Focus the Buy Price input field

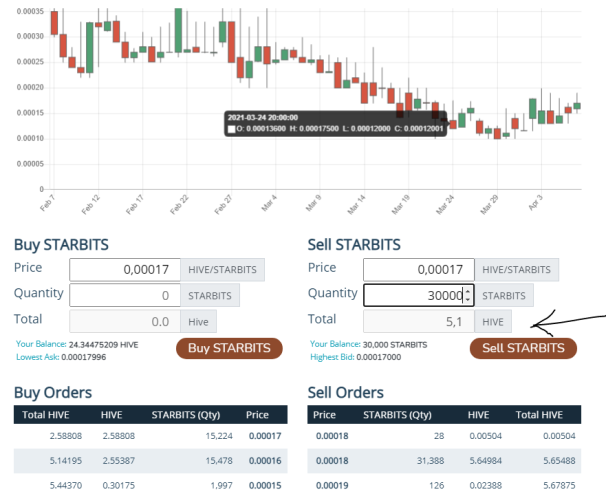(125, 269)
